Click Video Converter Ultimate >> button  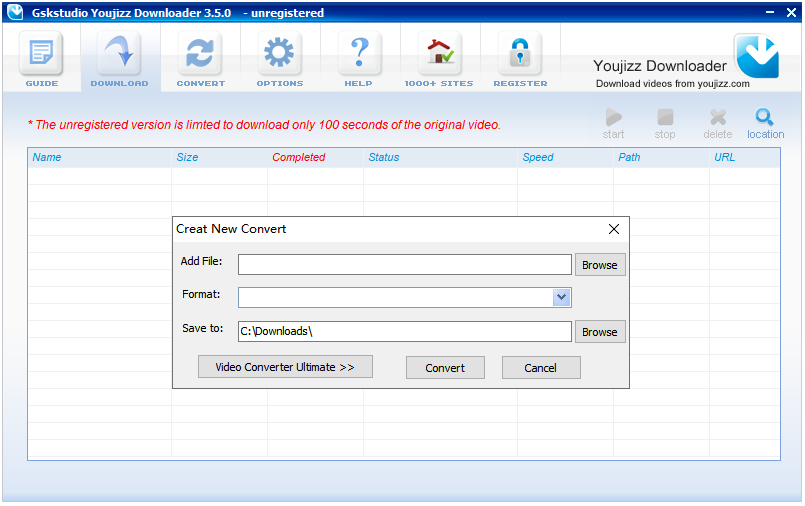click(x=285, y=367)
